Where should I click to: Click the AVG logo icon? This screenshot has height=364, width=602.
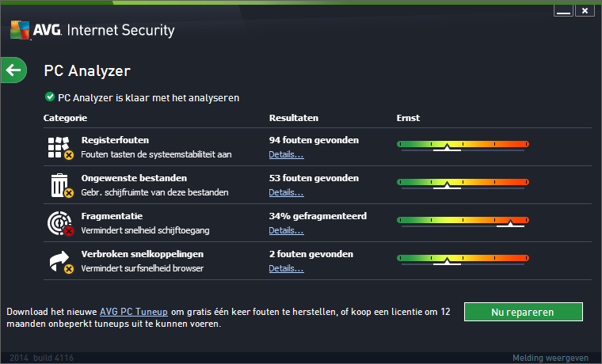(x=19, y=31)
